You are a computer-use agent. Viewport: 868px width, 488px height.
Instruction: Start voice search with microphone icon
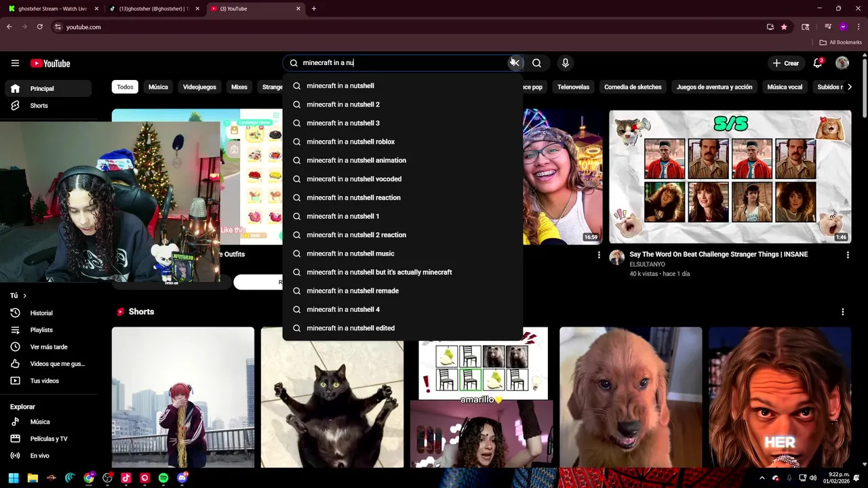(566, 63)
